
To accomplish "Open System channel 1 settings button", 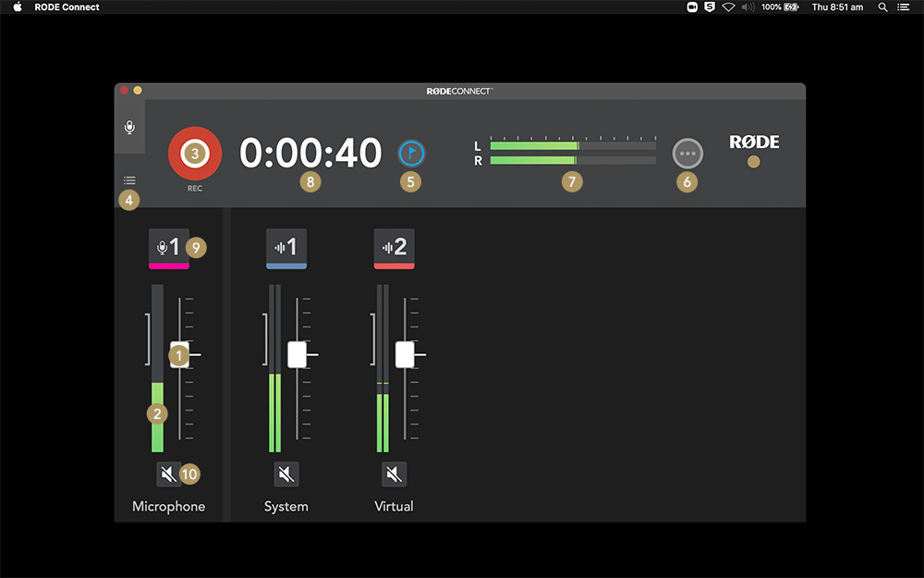I will click(286, 248).
